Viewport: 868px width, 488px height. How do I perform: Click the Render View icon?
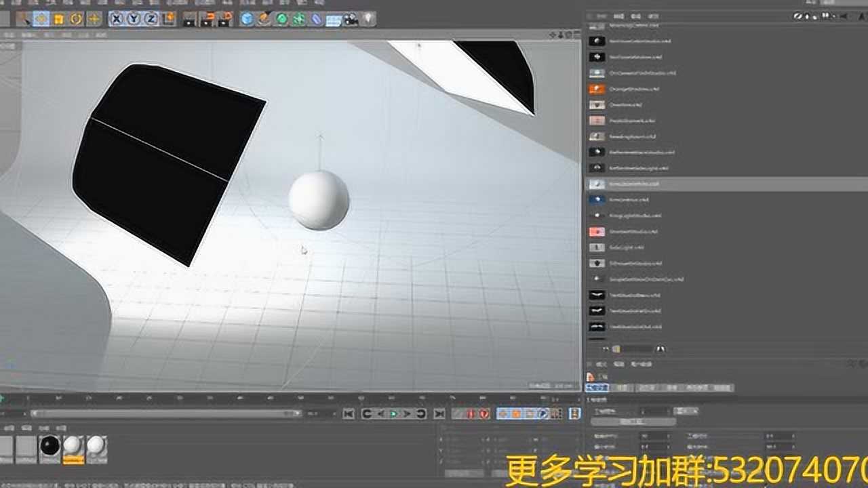(x=189, y=20)
